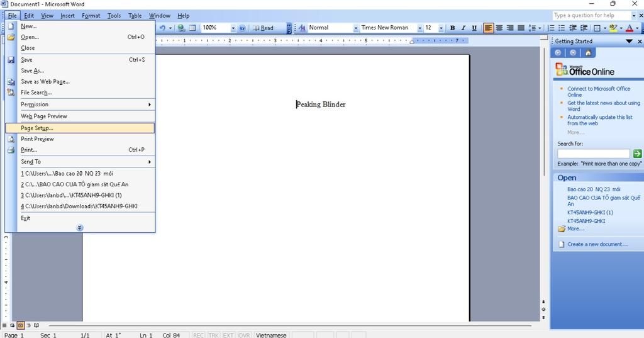Expand the full File menu chevrons
The image size is (644, 338).
pos(80,227)
